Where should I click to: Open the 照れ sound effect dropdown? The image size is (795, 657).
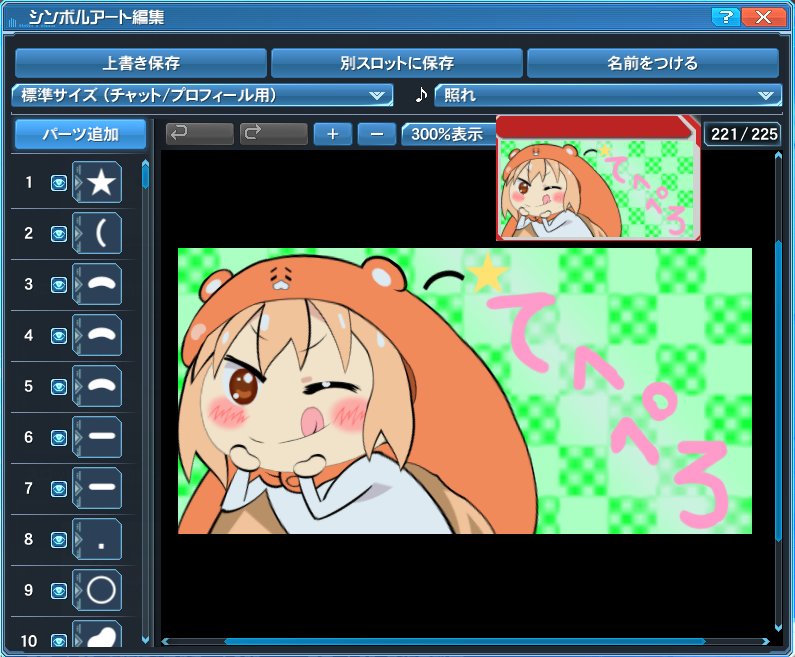coord(608,95)
